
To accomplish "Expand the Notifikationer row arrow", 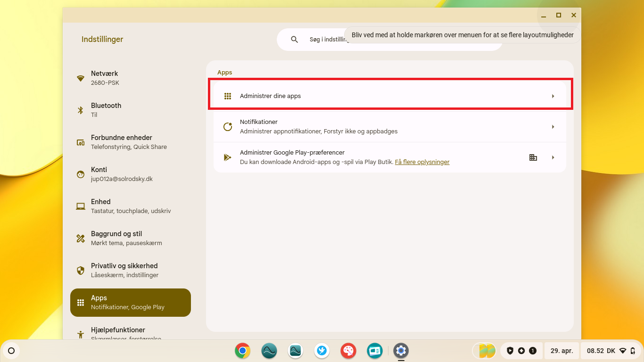I will coord(553,127).
